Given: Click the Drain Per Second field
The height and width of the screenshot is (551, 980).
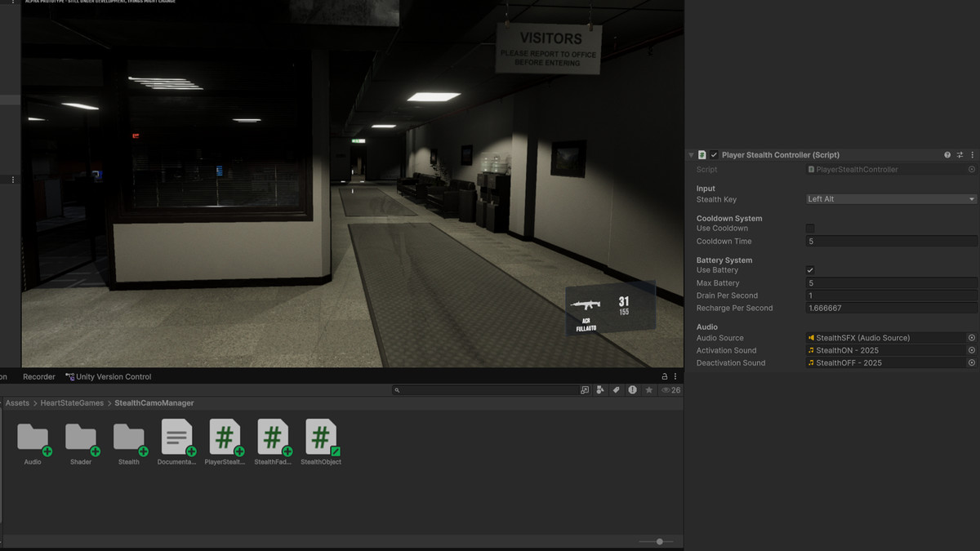Looking at the screenshot, I should [891, 295].
